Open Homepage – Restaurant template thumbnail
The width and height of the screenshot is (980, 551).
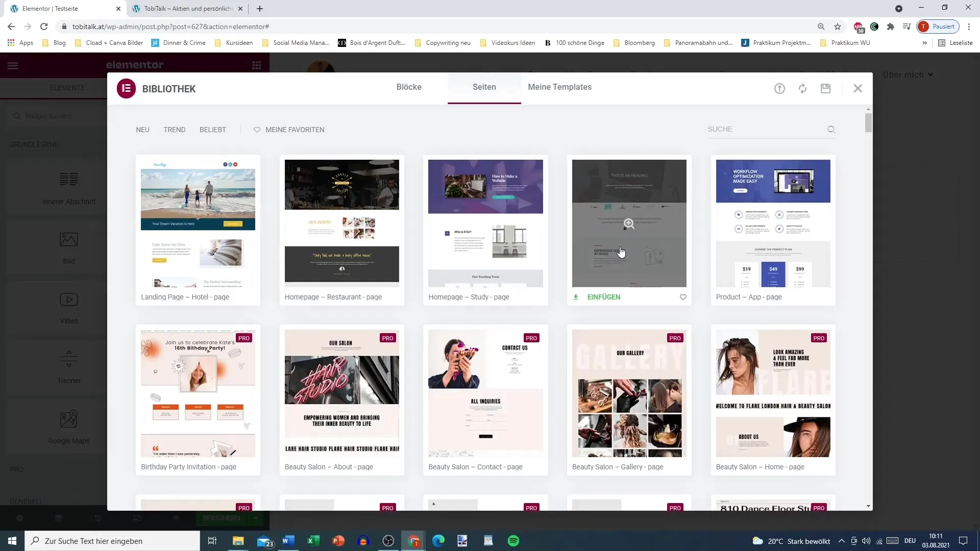pos(342,223)
